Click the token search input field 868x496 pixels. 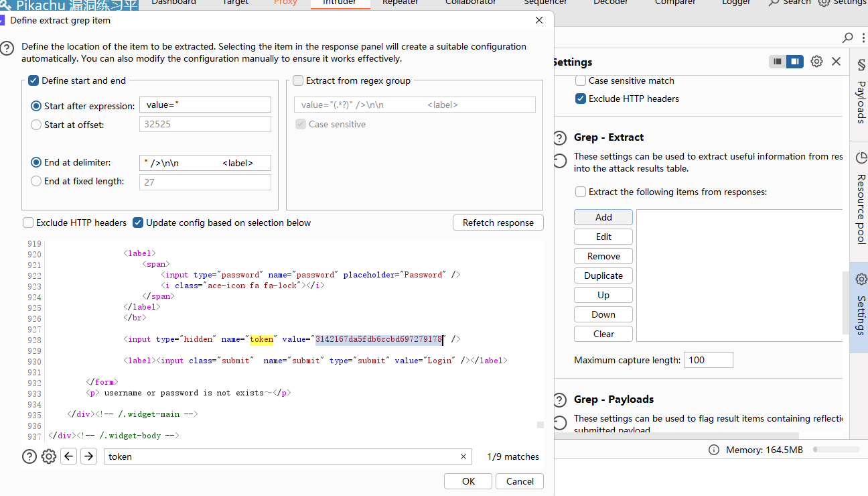click(288, 456)
